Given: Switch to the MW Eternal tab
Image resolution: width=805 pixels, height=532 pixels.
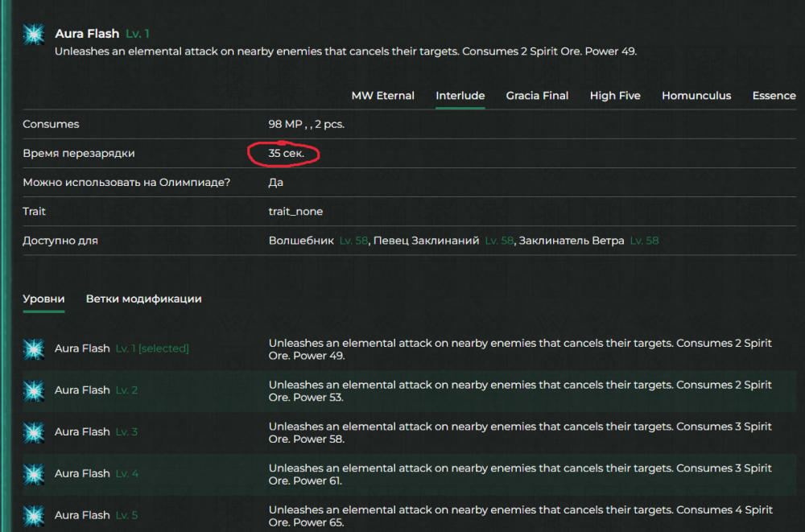Looking at the screenshot, I should pyautogui.click(x=382, y=96).
